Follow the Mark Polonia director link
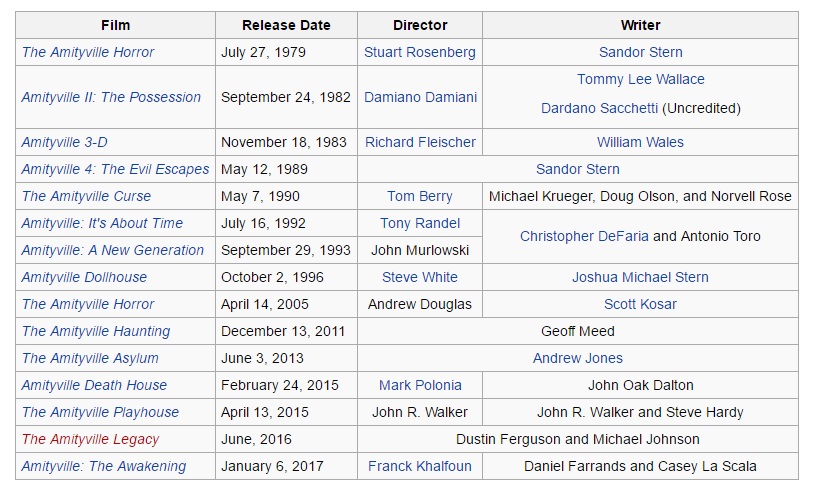This screenshot has height=490, width=814. coord(420,385)
